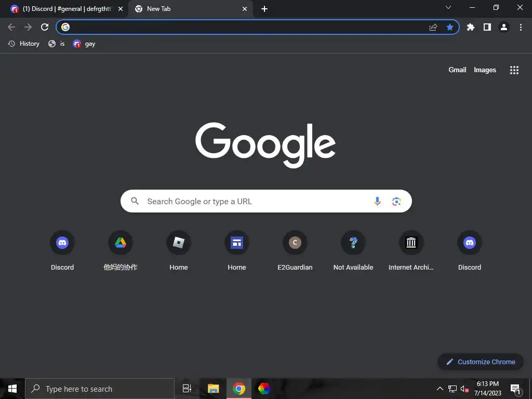The width and height of the screenshot is (532, 399).
Task: Search by image with Google Lens
Action: (x=396, y=201)
